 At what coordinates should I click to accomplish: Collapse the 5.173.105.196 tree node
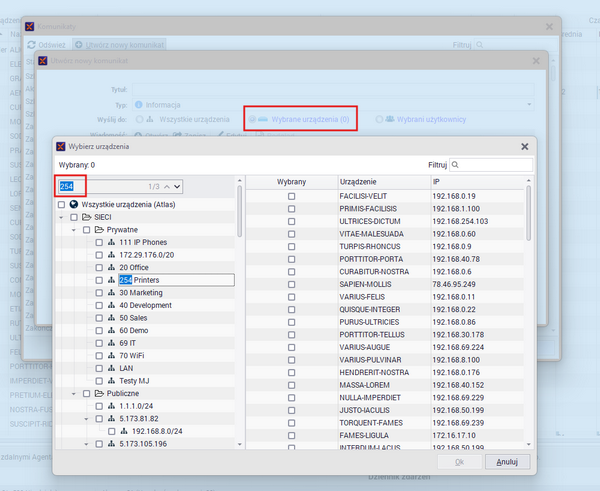point(86,444)
